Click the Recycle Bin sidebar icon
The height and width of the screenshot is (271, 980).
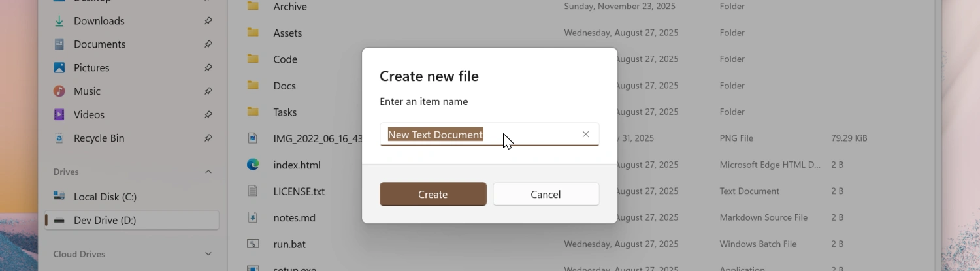tap(59, 138)
